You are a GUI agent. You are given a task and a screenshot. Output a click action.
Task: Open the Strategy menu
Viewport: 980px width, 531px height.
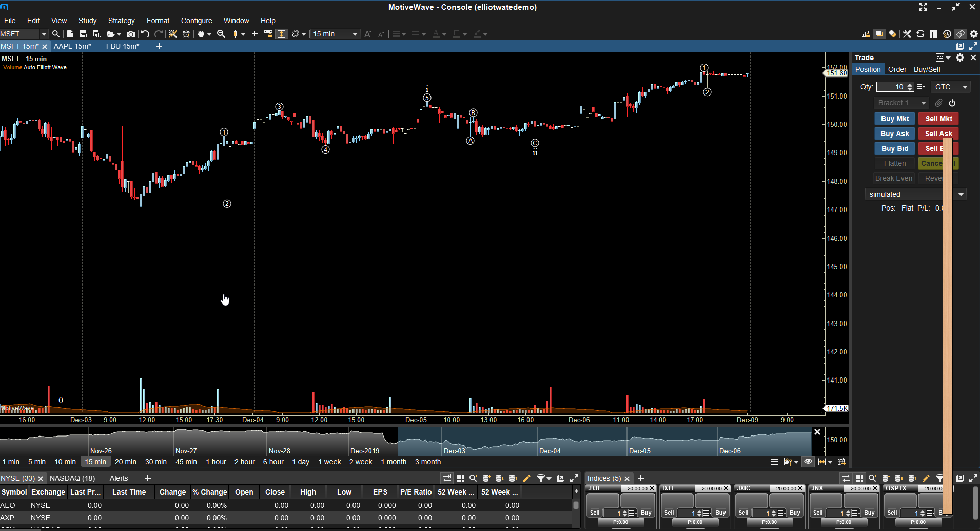click(x=122, y=21)
